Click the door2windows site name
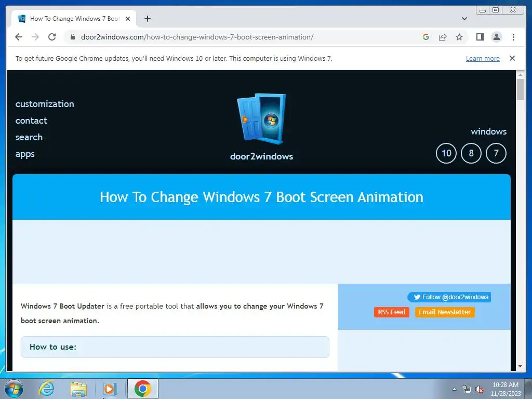This screenshot has height=399, width=532. (x=262, y=156)
